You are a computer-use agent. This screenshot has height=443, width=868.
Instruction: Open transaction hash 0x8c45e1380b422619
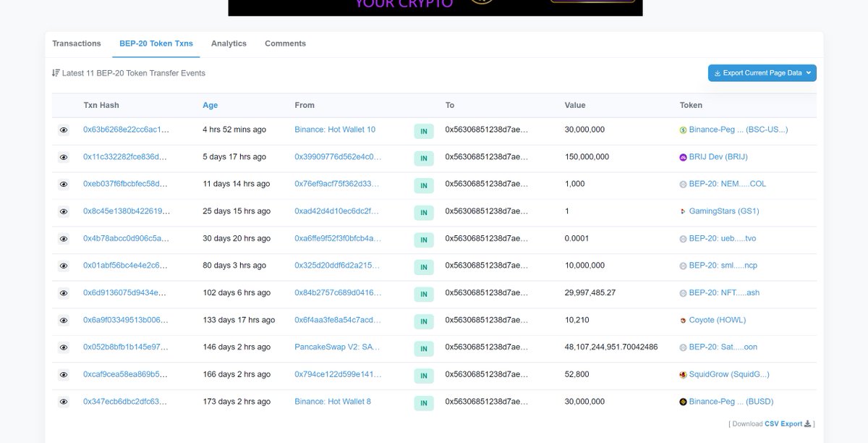127,211
